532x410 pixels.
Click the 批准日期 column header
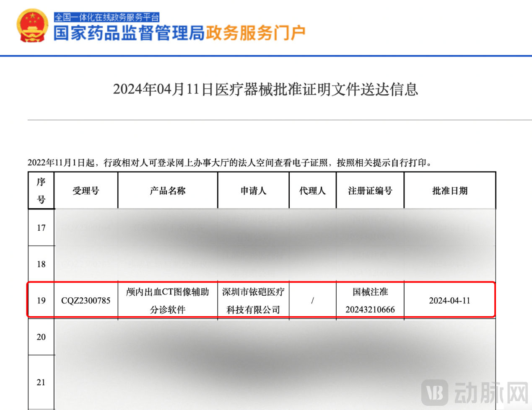(x=450, y=190)
